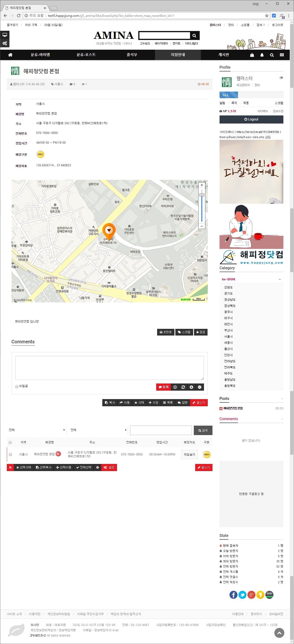Image resolution: width=294 pixels, height=644 pixels.
Task: Click the refresh icon in the comment toolbar
Action: pyautogui.click(x=183, y=387)
